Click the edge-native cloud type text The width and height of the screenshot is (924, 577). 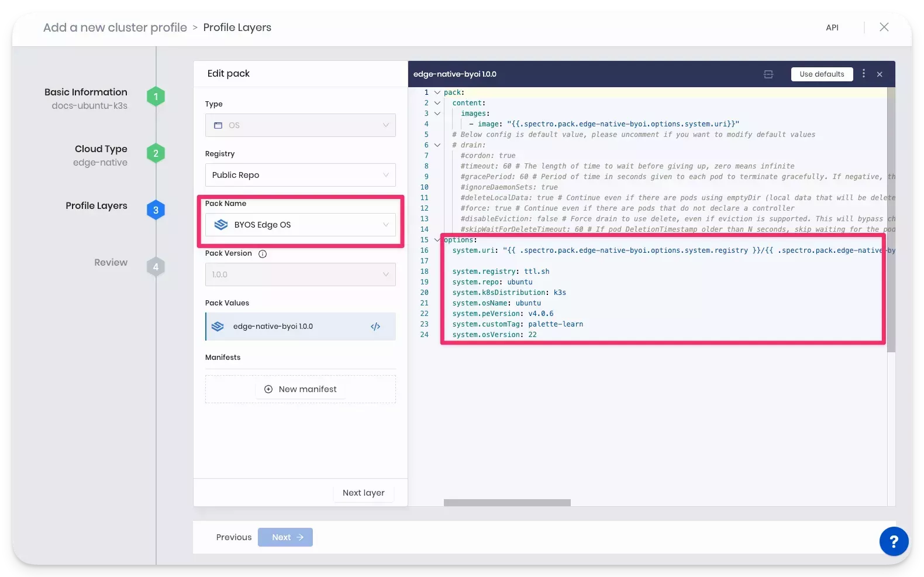click(100, 163)
